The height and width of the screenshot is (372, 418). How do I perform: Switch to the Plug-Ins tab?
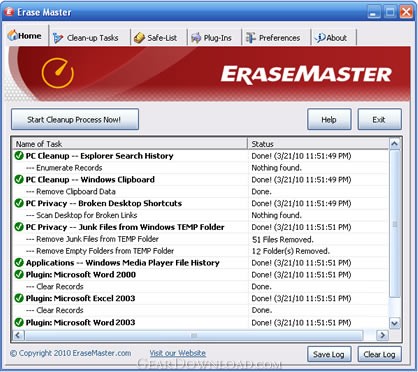coord(214,38)
